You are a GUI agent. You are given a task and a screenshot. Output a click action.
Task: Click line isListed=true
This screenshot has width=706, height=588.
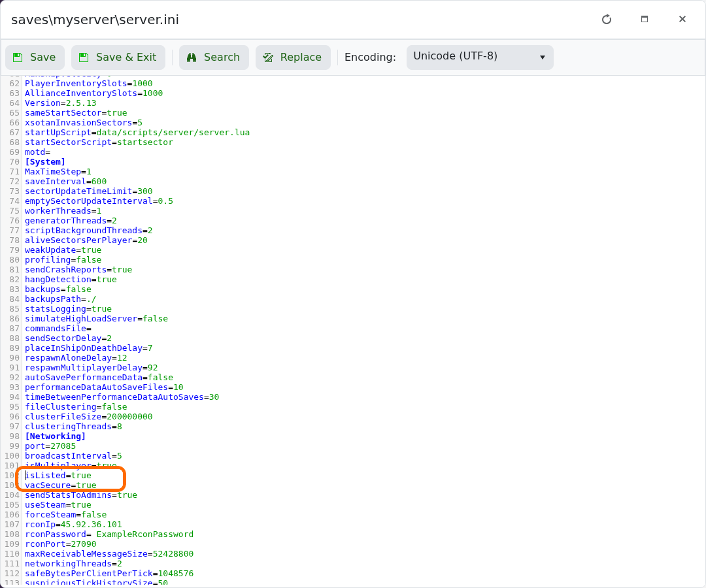[x=58, y=476]
